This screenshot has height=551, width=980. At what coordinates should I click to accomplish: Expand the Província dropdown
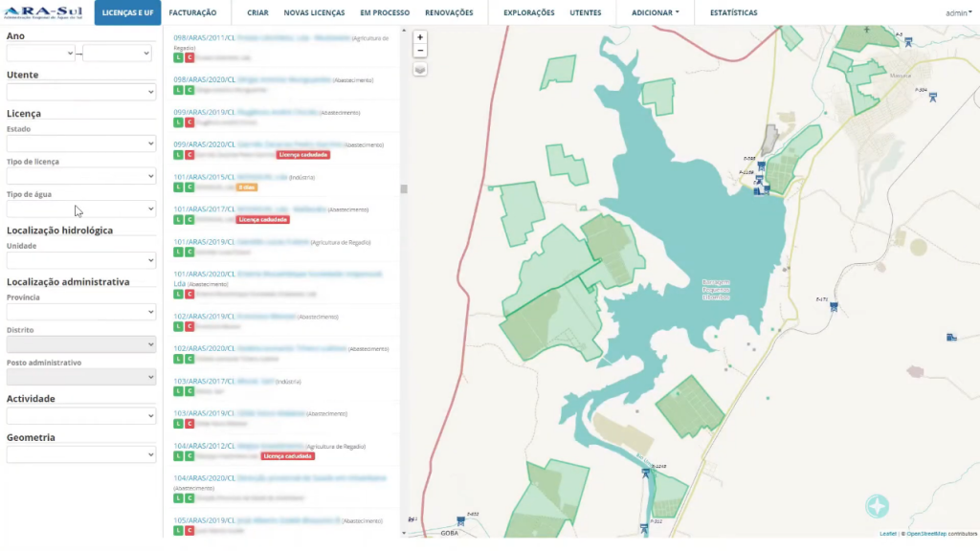(80, 312)
